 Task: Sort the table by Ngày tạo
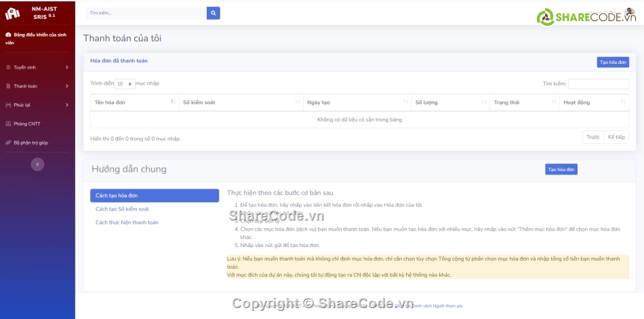pos(356,102)
